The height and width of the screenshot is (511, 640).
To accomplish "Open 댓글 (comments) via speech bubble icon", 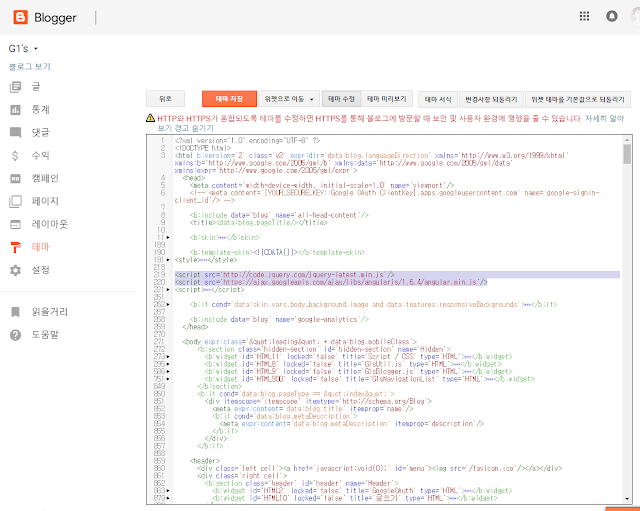I will click(16, 132).
